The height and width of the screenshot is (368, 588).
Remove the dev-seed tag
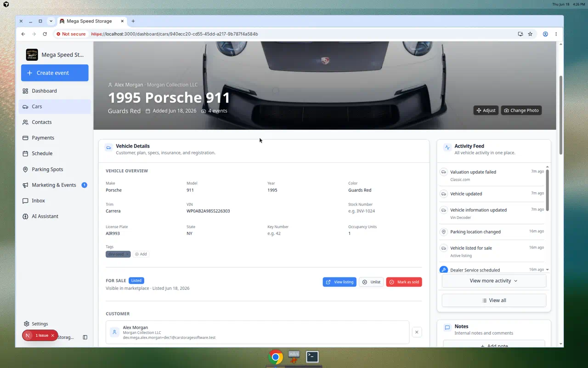[x=128, y=254]
